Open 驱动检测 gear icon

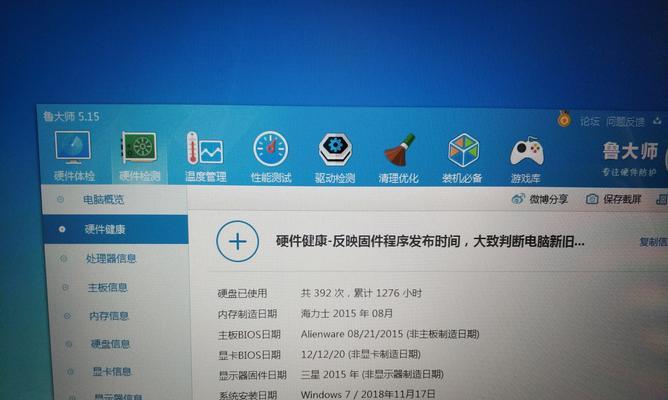coord(335,149)
